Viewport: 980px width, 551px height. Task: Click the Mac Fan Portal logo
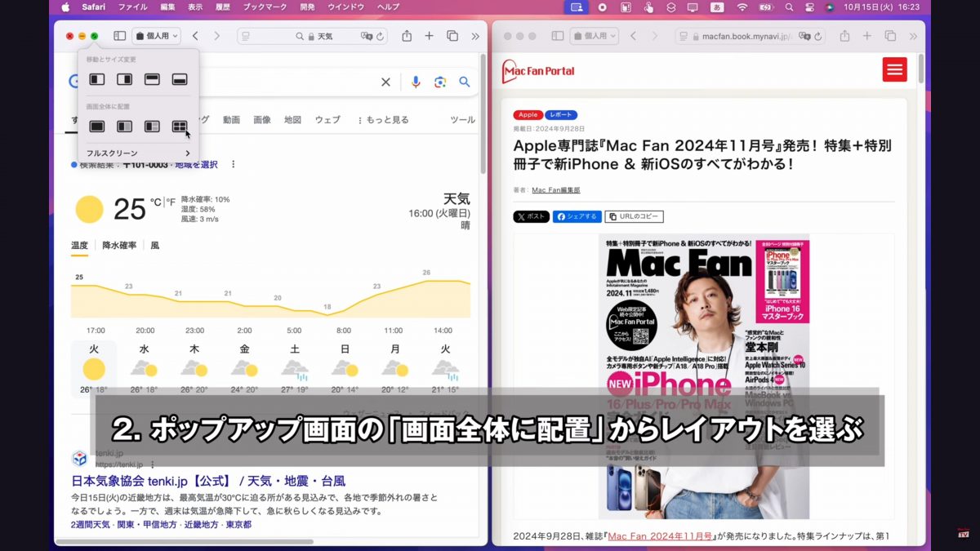point(538,71)
